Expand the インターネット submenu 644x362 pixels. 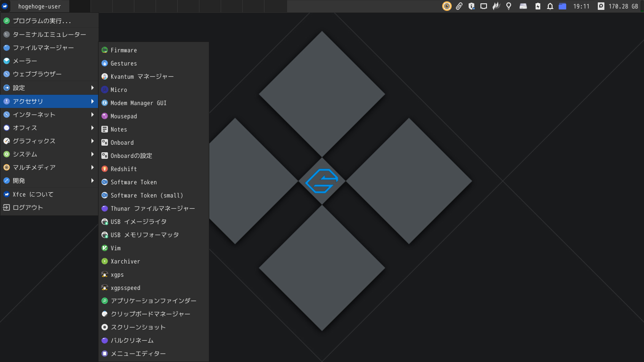(50, 115)
